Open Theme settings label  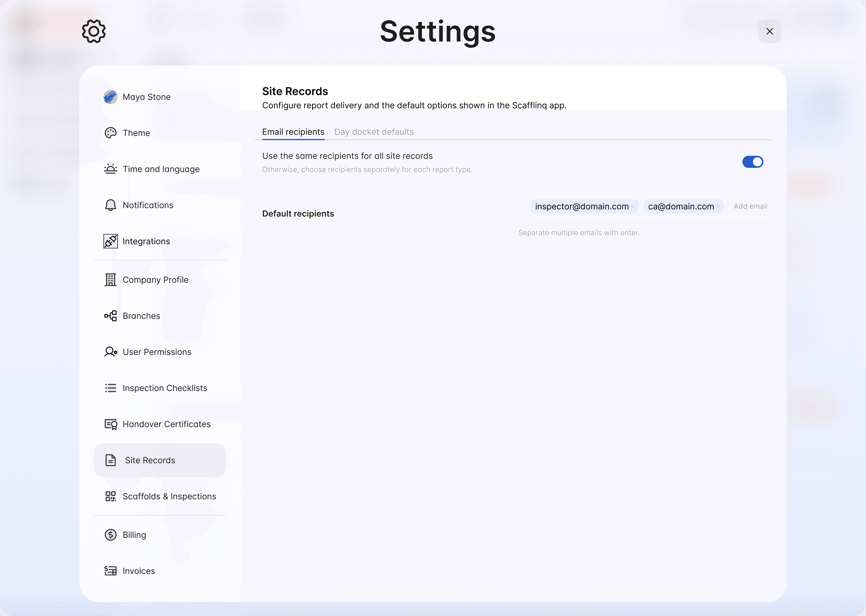tap(136, 133)
